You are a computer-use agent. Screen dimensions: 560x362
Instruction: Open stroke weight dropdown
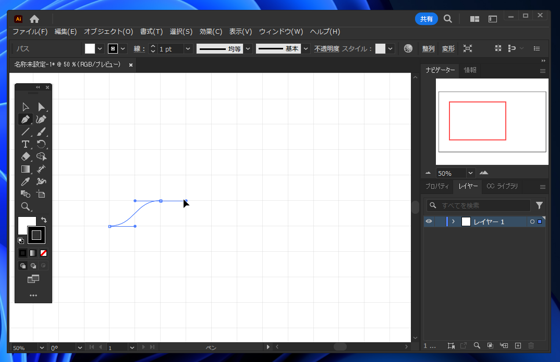click(x=188, y=49)
